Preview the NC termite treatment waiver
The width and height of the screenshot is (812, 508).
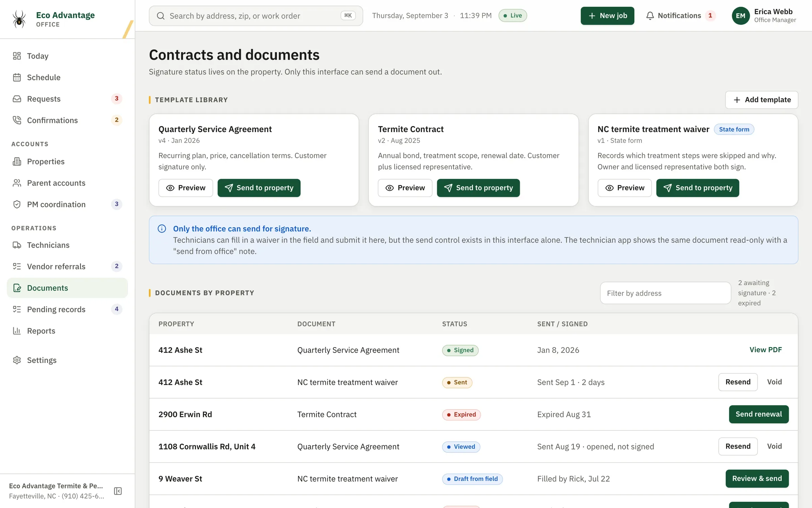pos(625,188)
